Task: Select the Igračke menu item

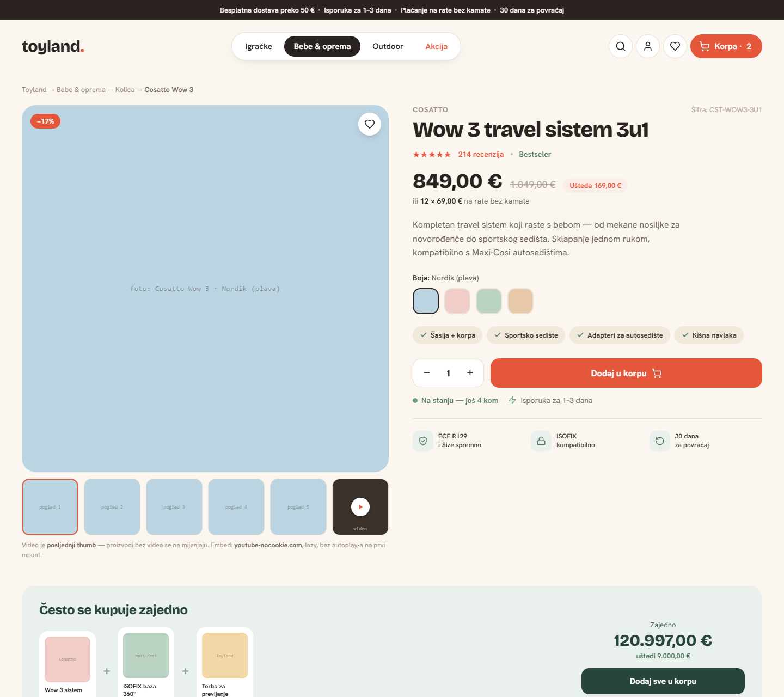Action: [259, 46]
